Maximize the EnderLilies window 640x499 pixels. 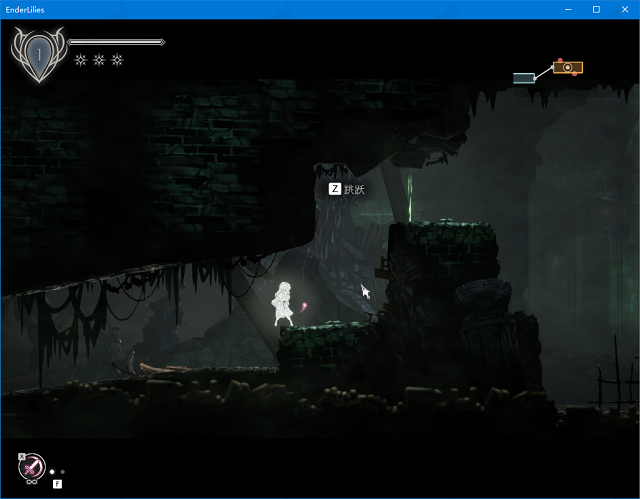tap(596, 9)
